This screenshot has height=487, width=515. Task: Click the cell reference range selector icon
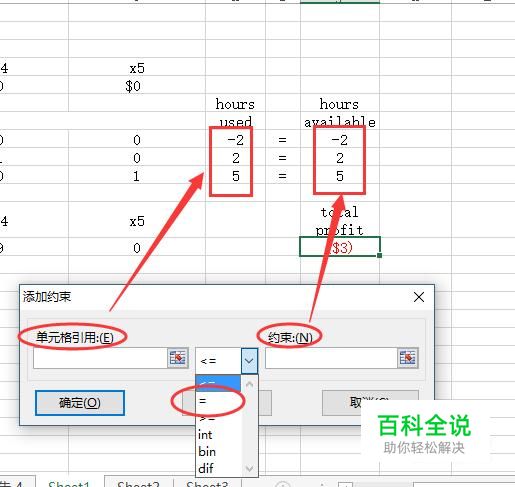click(177, 358)
